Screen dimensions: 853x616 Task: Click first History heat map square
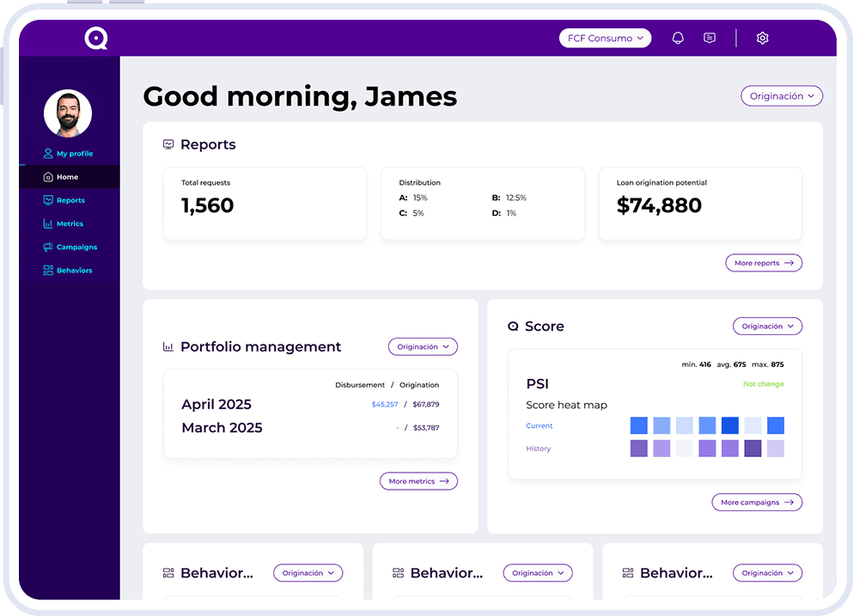click(x=638, y=448)
